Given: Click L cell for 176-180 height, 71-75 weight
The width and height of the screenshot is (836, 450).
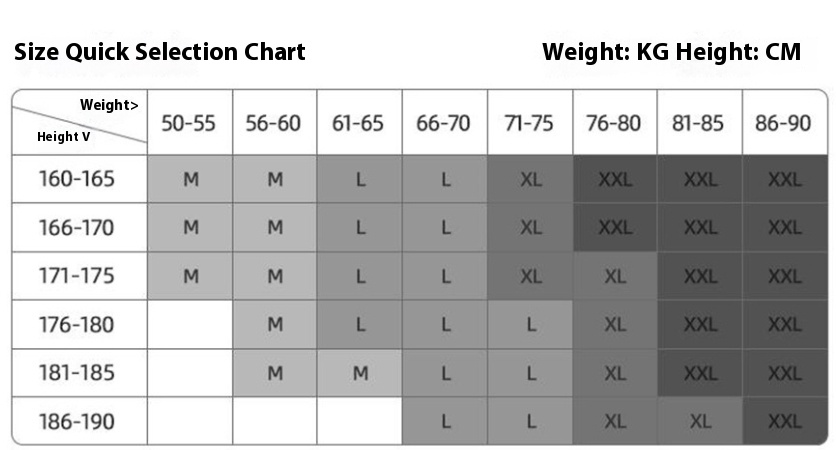Looking at the screenshot, I should (531, 325).
